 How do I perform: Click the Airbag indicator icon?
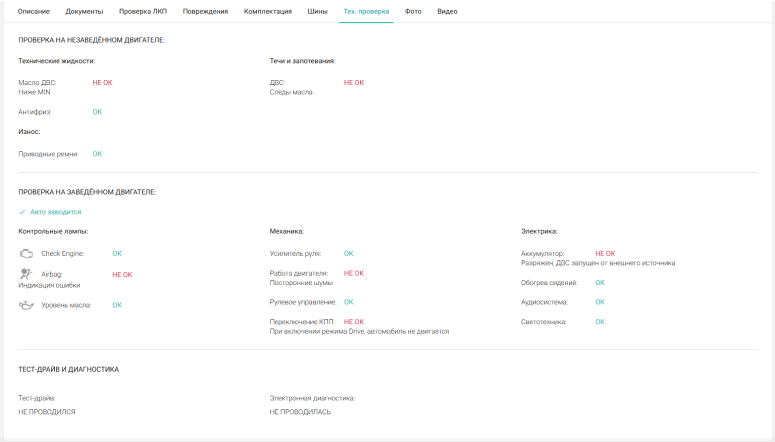click(x=26, y=273)
